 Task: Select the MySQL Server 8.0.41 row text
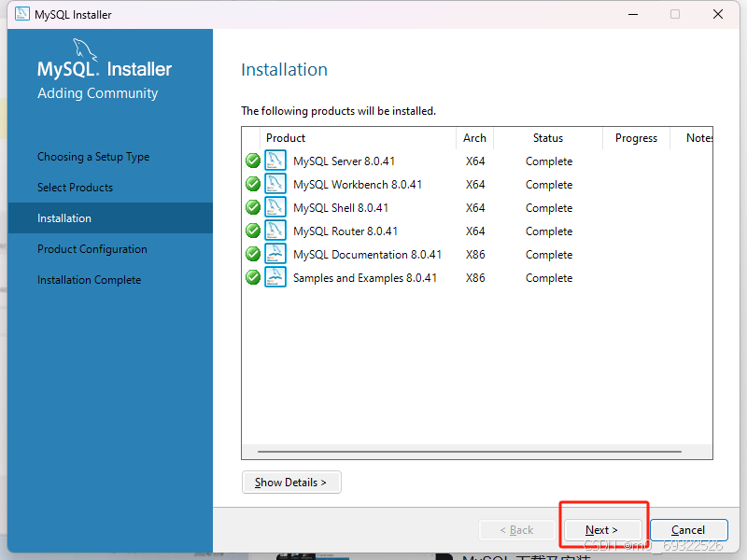tap(344, 161)
